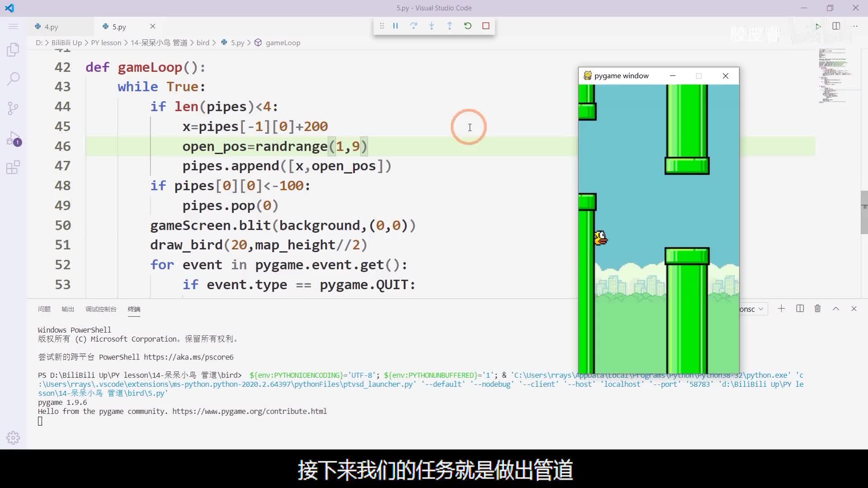The width and height of the screenshot is (868, 488).
Task: Close the bottom panel
Action: coord(854,309)
